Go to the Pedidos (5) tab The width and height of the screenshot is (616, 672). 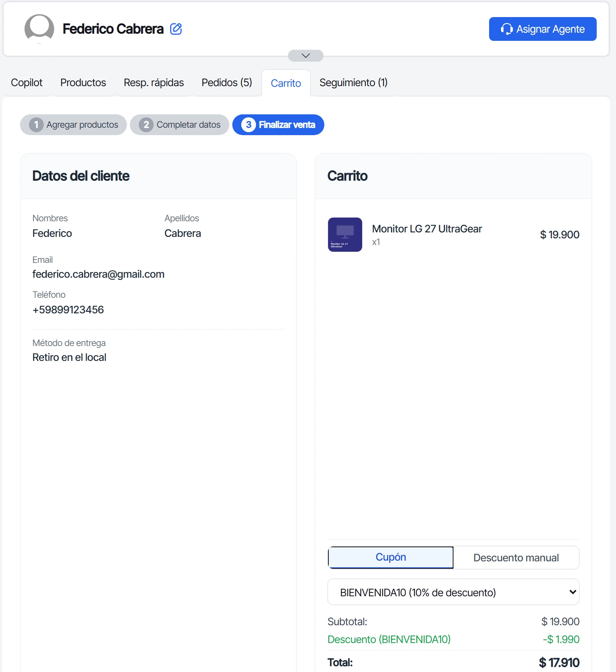pyautogui.click(x=227, y=82)
